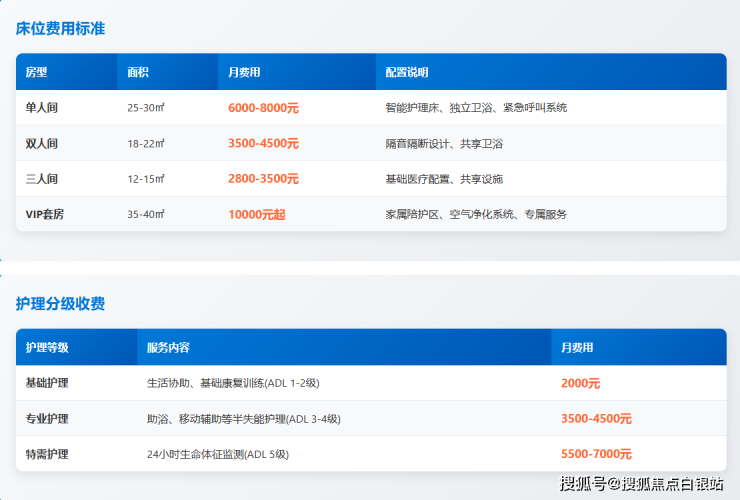The height and width of the screenshot is (500, 740).
Task: Click the 双人间 row label
Action: [x=42, y=143]
